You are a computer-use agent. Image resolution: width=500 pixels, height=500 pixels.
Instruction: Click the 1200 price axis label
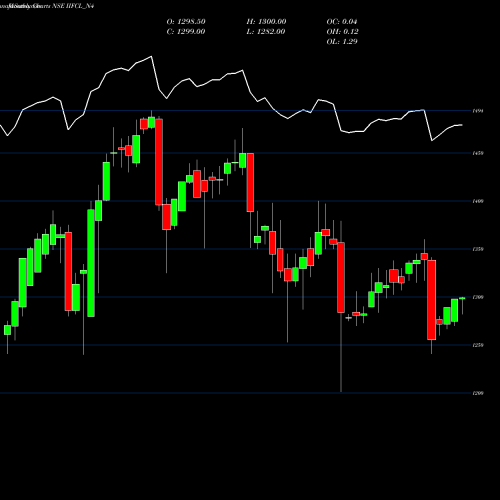coord(478,393)
